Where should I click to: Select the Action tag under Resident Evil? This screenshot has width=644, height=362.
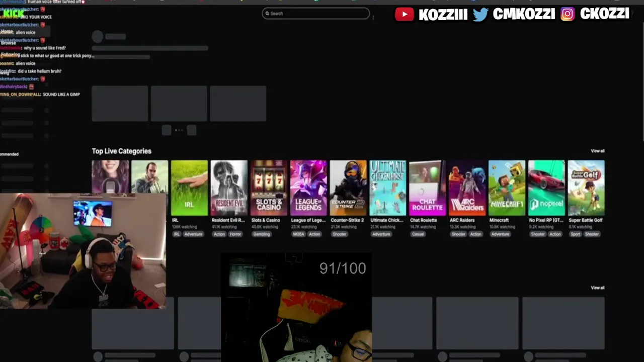219,234
